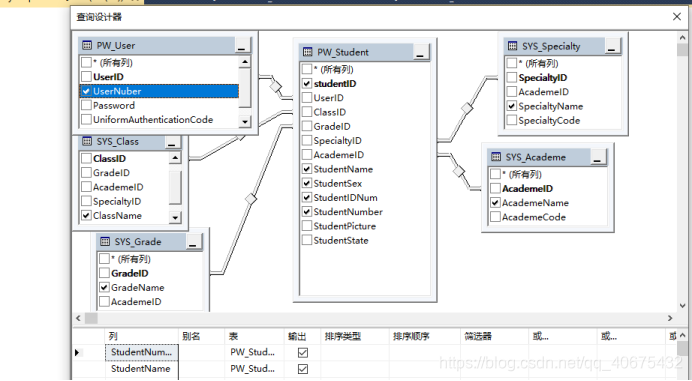Select the join diamond on SYS_Grade relationship line

(x=251, y=199)
